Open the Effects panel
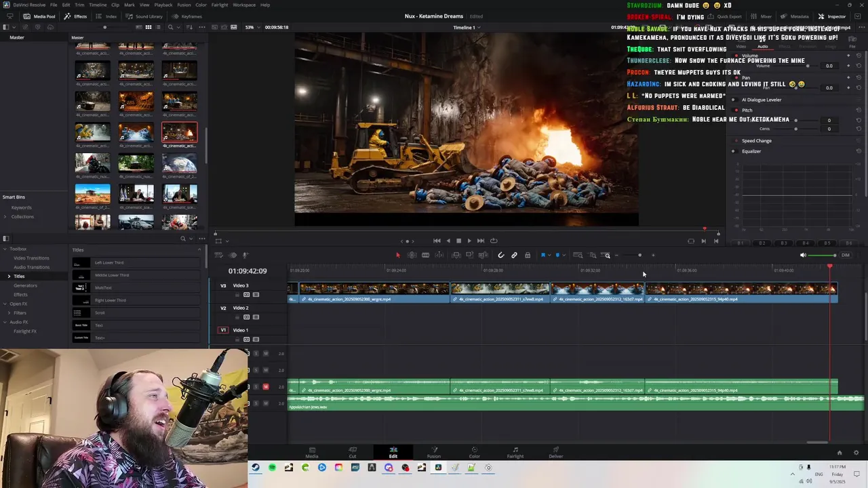868x488 pixels. [x=75, y=16]
